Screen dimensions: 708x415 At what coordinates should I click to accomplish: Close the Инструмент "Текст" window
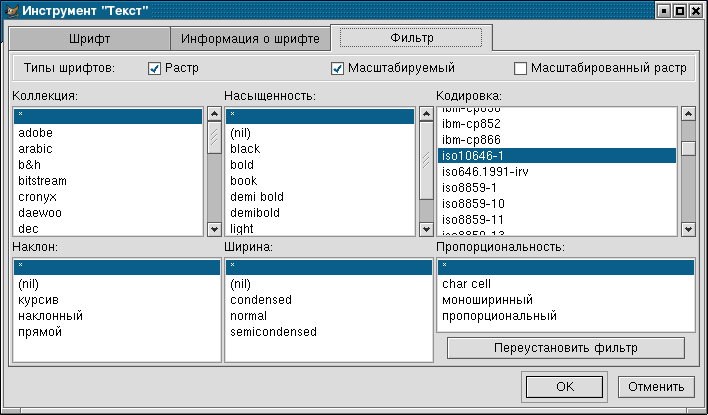pyautogui.click(x=696, y=11)
